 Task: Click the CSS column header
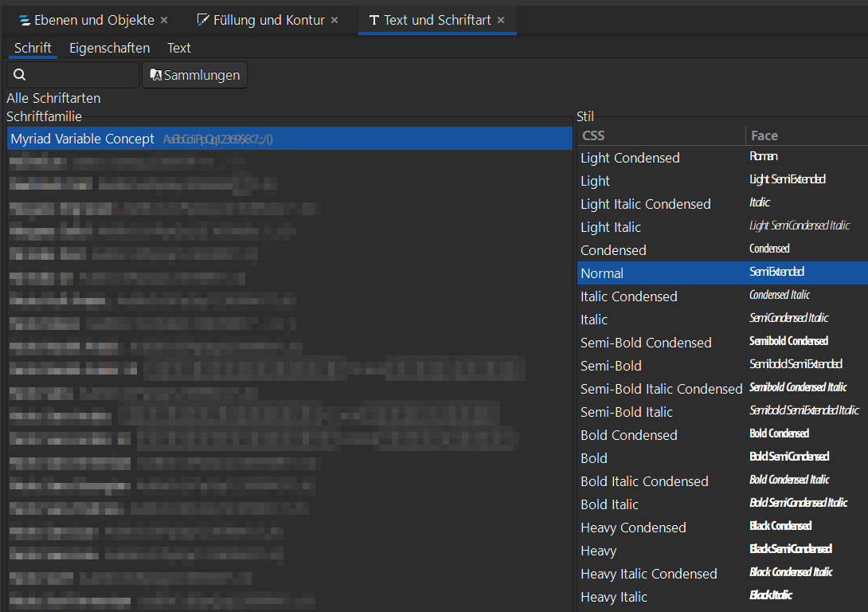click(662, 135)
